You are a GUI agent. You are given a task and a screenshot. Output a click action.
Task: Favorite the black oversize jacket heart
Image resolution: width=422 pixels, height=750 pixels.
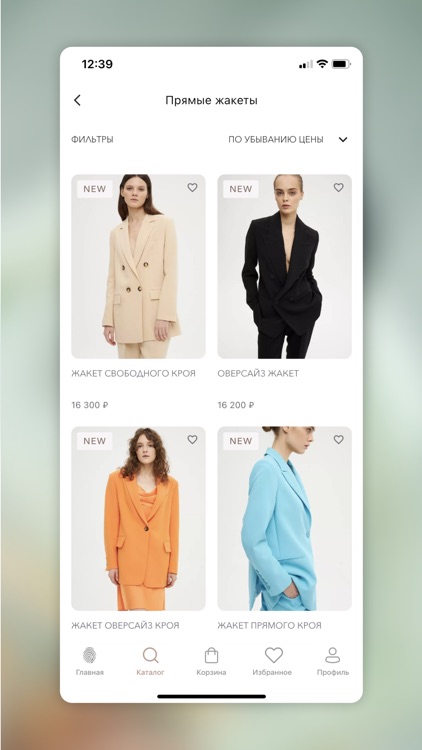pyautogui.click(x=339, y=188)
